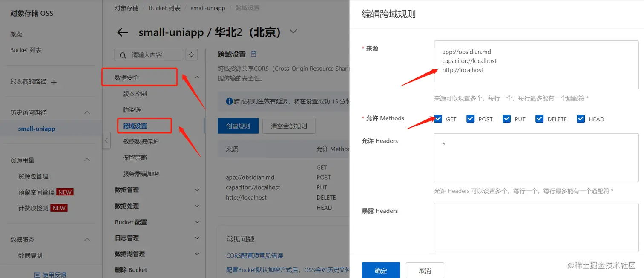Expand the 数据处理 menu section
Viewport: 644px width, 278px height.
pos(197,206)
